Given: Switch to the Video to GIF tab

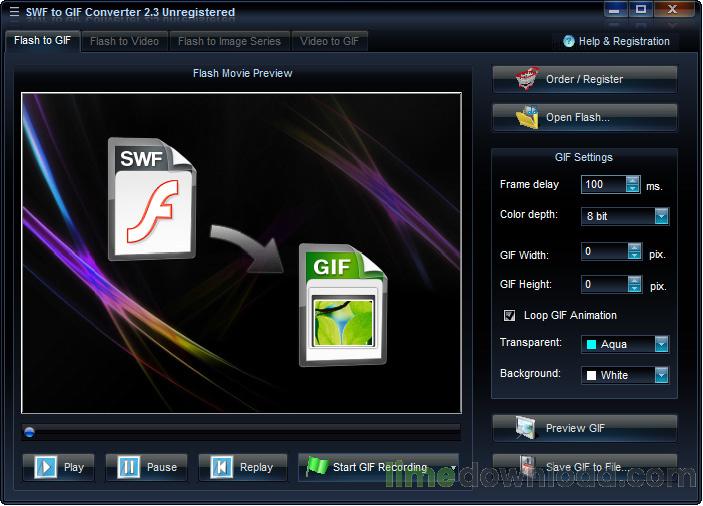Looking at the screenshot, I should [x=331, y=41].
